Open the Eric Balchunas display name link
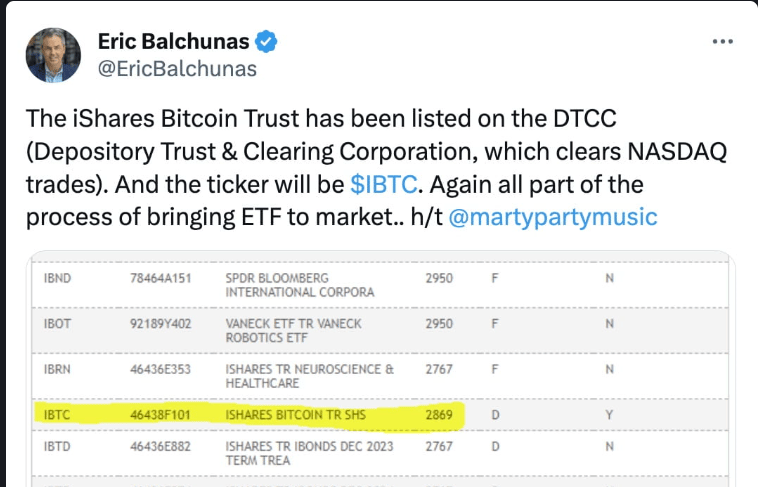The height and width of the screenshot is (487, 758). click(174, 41)
